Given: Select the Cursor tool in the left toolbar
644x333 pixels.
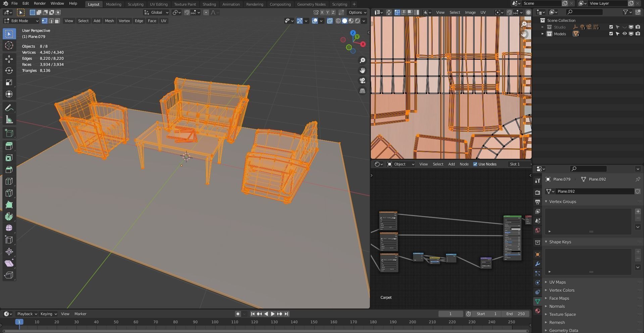Looking at the screenshot, I should point(9,46).
